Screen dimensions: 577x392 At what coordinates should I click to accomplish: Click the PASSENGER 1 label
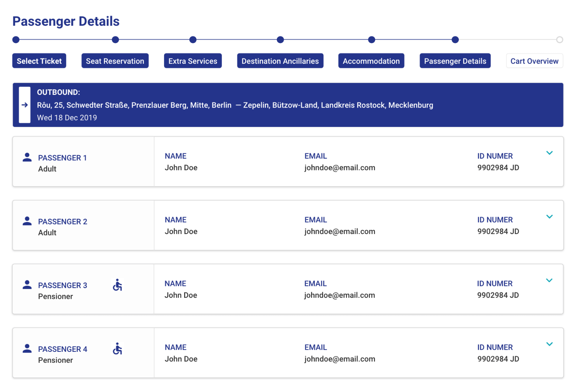point(62,158)
